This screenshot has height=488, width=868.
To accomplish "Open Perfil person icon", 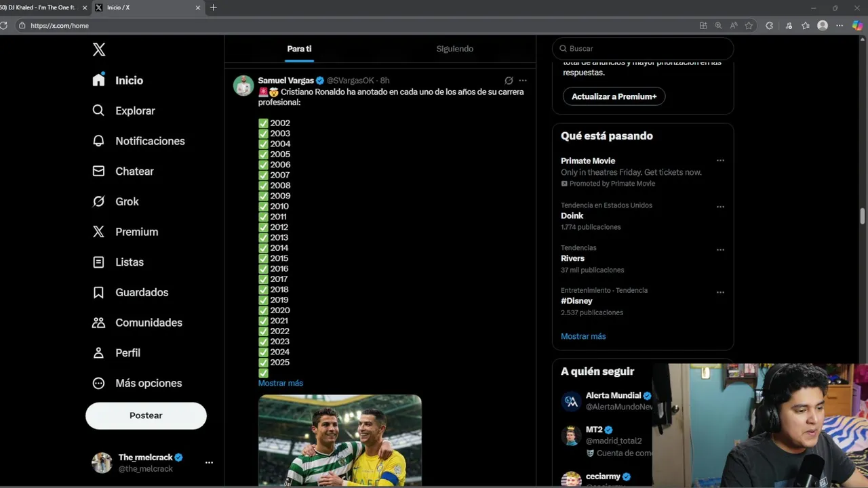I will tap(98, 352).
